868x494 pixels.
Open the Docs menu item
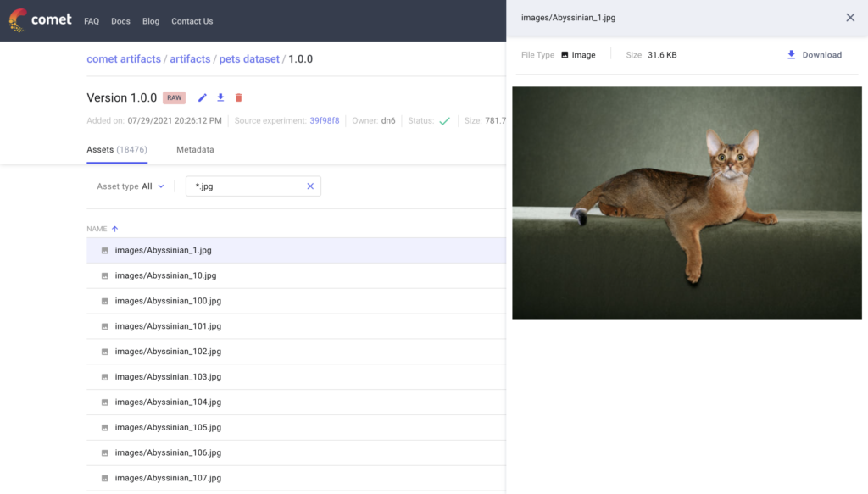120,21
